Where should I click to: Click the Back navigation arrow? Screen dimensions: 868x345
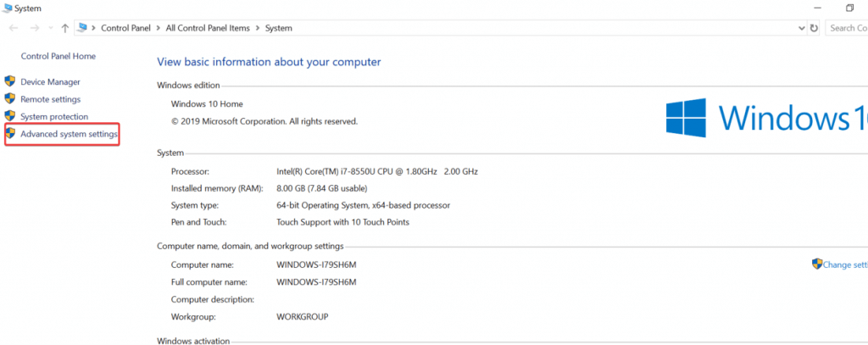click(x=14, y=28)
